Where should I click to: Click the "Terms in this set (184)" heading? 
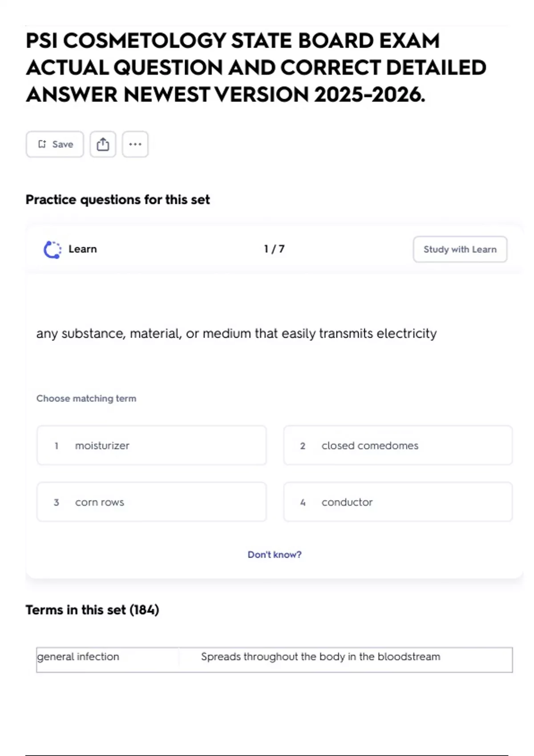92,610
